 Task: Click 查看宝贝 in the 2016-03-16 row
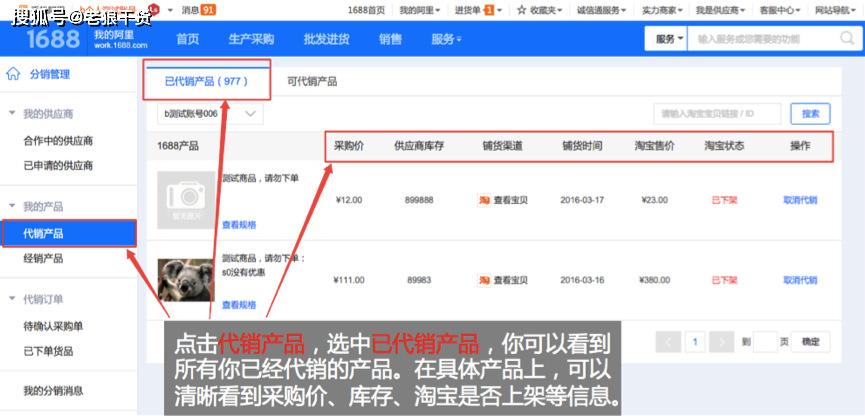coord(510,280)
